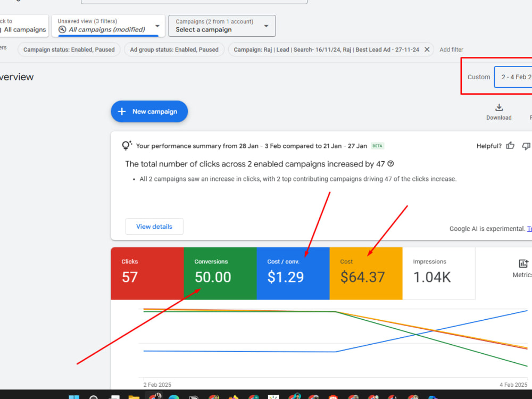
Task: Open the Ad group status: Enabled, Paused filter
Action: (174, 49)
